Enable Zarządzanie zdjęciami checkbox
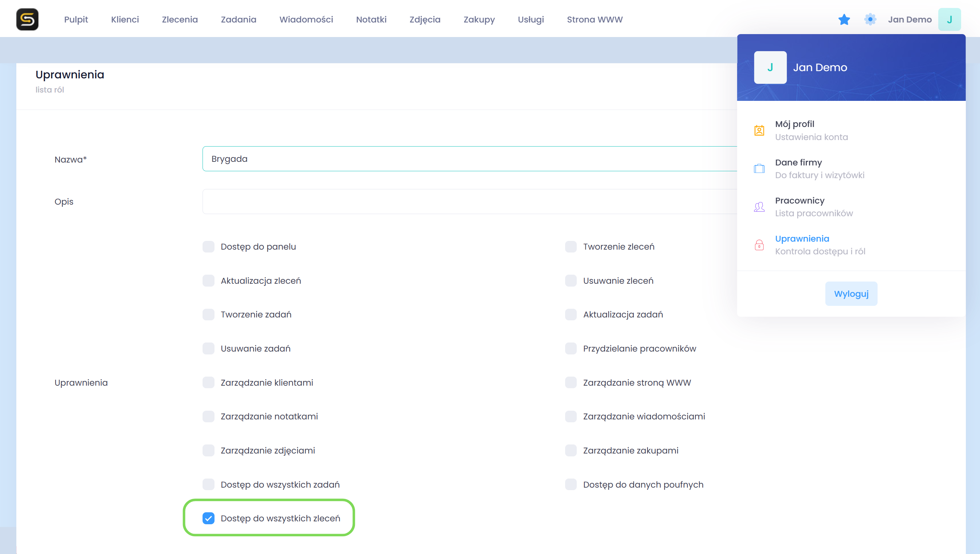 [x=208, y=451]
